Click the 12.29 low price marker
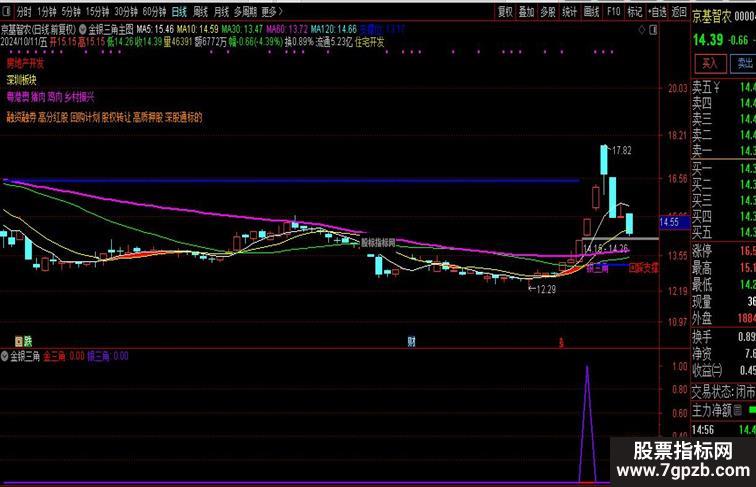Viewport: 756px width, 487px height. pyautogui.click(x=546, y=289)
